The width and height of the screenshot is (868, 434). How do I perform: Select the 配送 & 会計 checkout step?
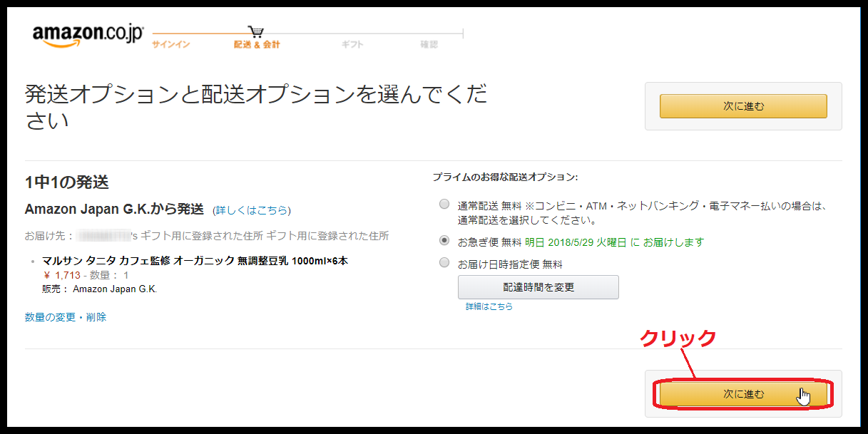click(x=257, y=45)
